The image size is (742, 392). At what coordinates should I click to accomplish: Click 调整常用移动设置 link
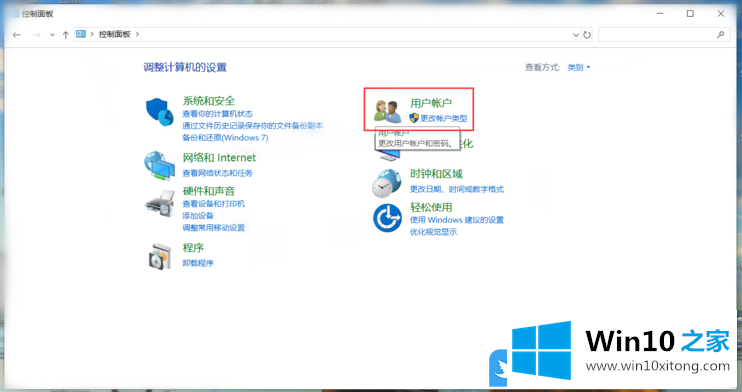pos(213,227)
